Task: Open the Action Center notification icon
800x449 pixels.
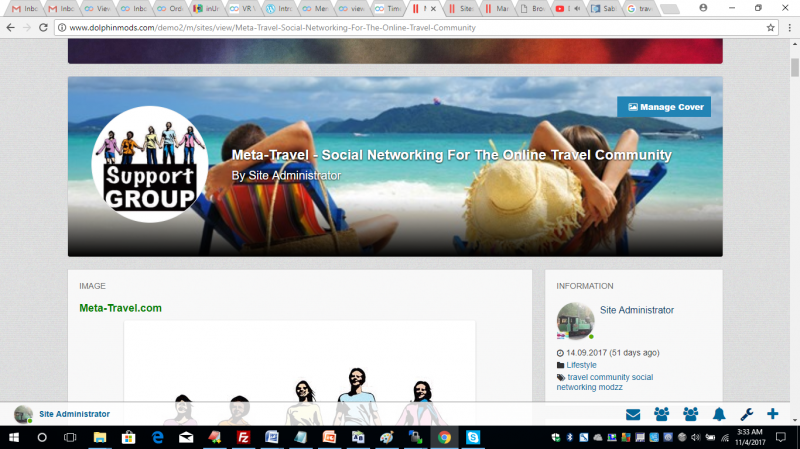Action: (x=781, y=437)
